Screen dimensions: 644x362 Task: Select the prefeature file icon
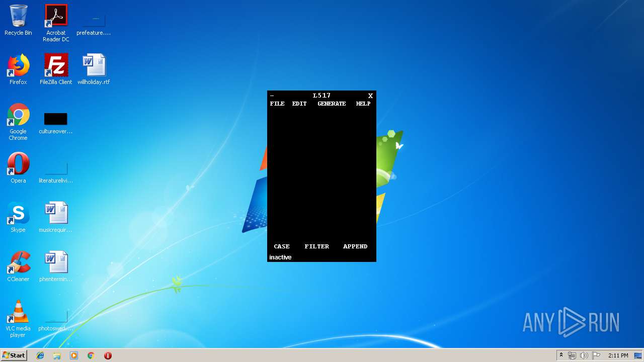[94, 21]
